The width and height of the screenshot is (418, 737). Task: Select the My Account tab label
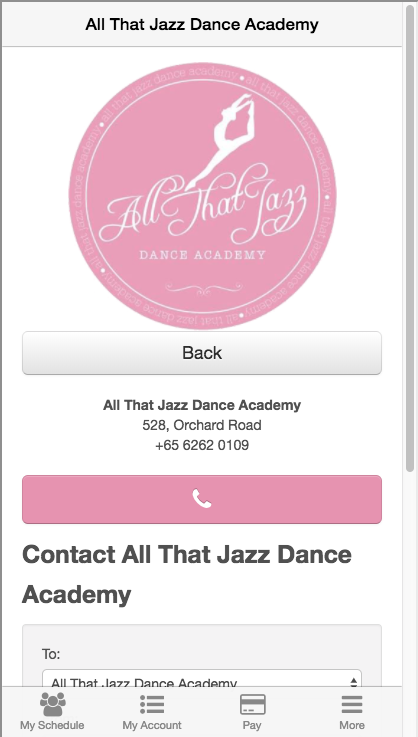(152, 725)
